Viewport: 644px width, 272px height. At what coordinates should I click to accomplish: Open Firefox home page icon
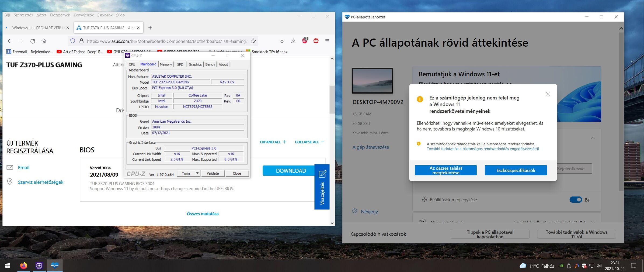coord(44,41)
